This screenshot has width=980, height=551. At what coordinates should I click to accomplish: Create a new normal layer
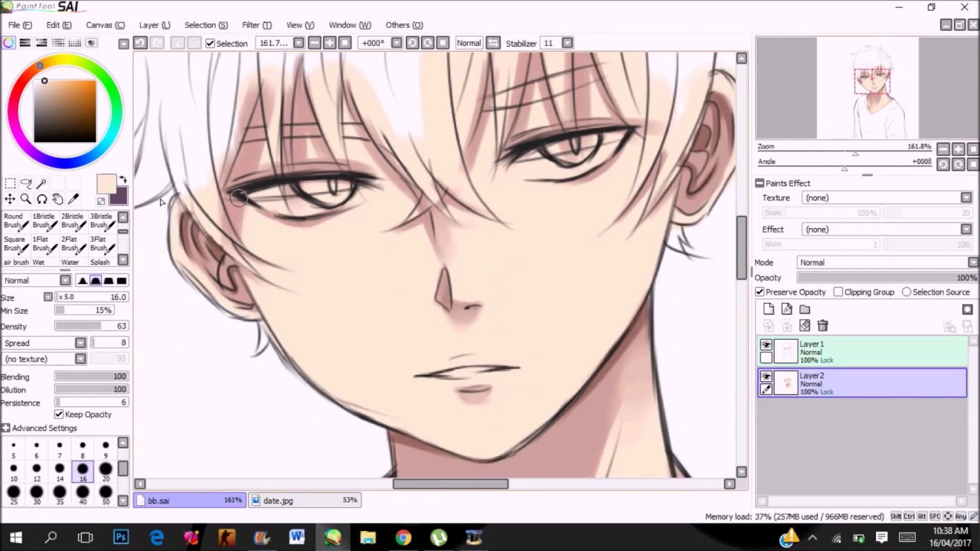[769, 309]
